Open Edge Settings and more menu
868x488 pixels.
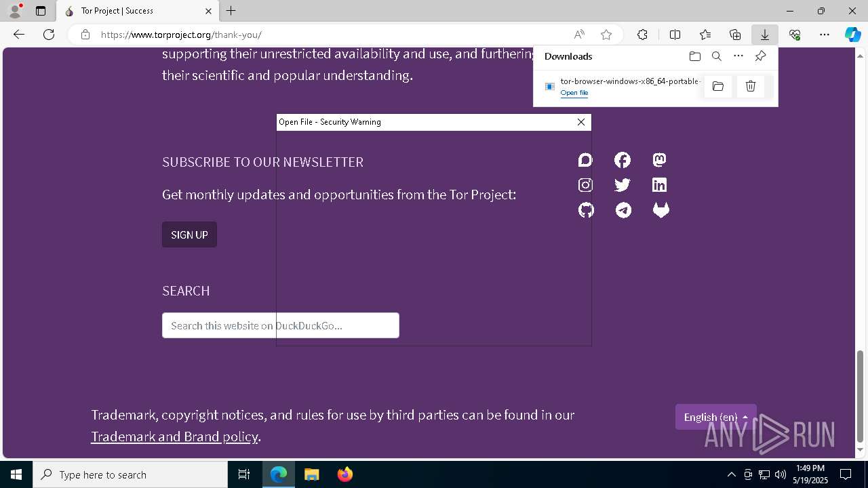[x=825, y=35]
